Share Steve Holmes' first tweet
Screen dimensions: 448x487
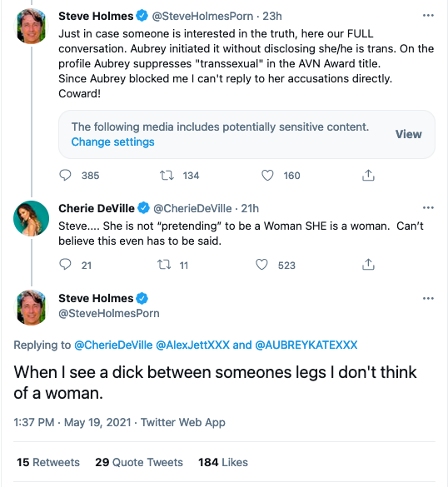[x=368, y=175]
